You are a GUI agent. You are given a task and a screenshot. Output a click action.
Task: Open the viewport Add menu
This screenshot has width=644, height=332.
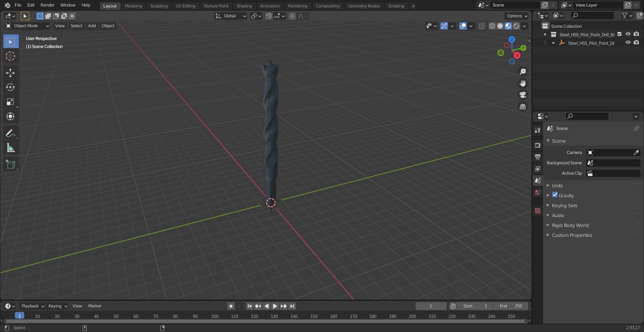(92, 26)
